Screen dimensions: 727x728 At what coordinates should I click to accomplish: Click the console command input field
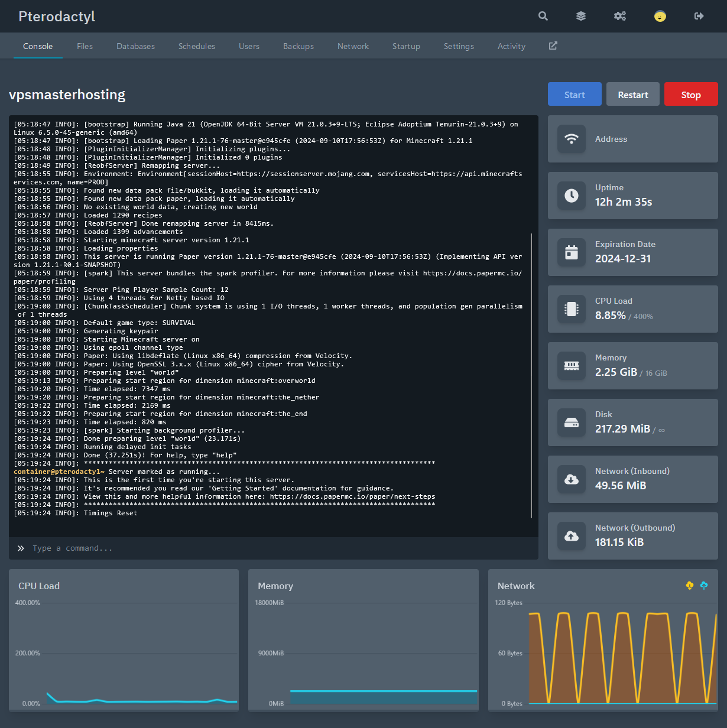coord(278,548)
